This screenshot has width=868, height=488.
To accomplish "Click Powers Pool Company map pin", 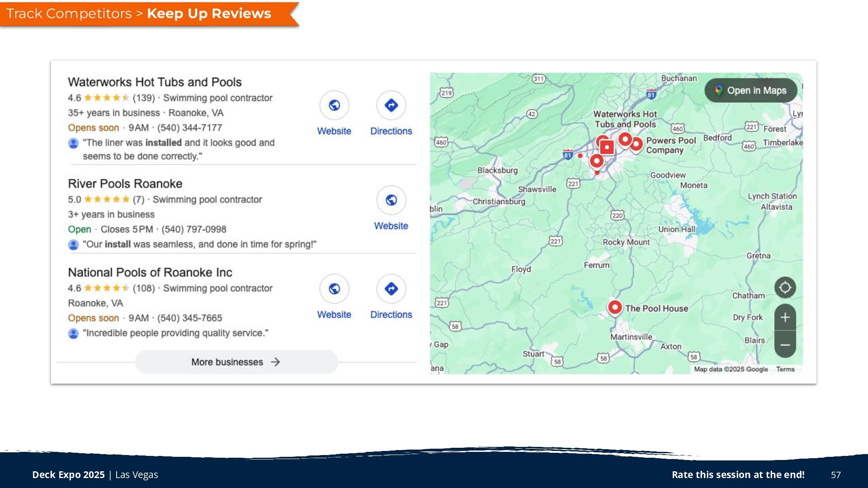I will click(636, 144).
